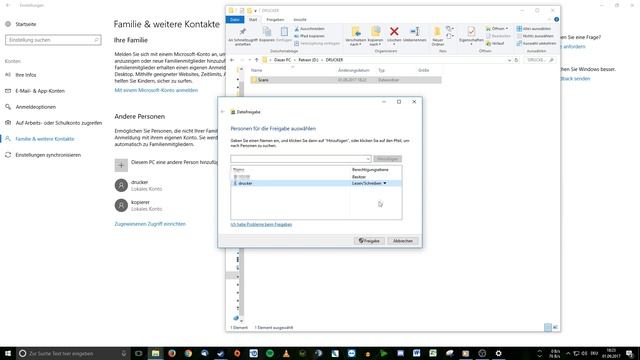The width and height of the screenshot is (640, 360).
Task: Click Einstellung suchen search field
Action: [53, 40]
